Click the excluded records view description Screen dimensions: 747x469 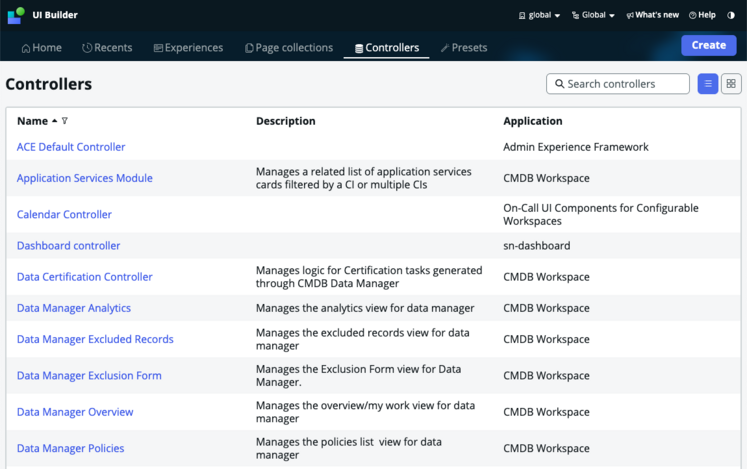pos(363,339)
